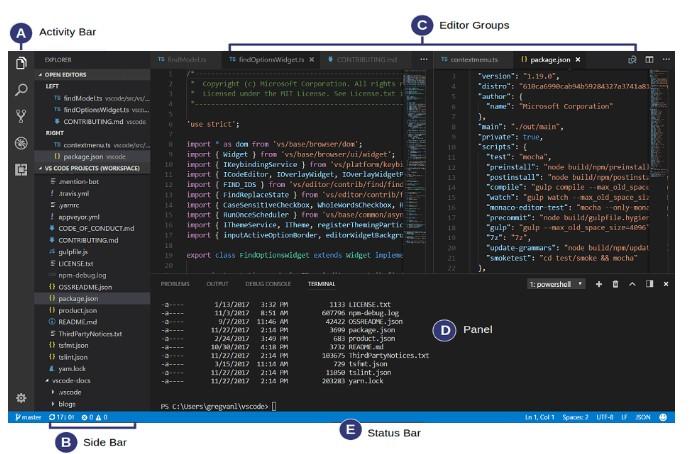Move panel with the panel position icon
Image resolution: width=692 pixels, height=454 pixels.
click(649, 284)
